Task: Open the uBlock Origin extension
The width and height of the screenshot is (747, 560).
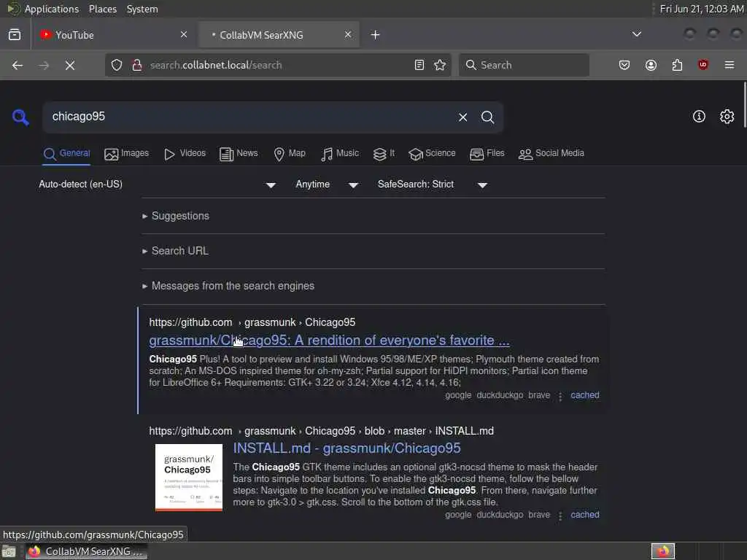Action: (x=703, y=65)
